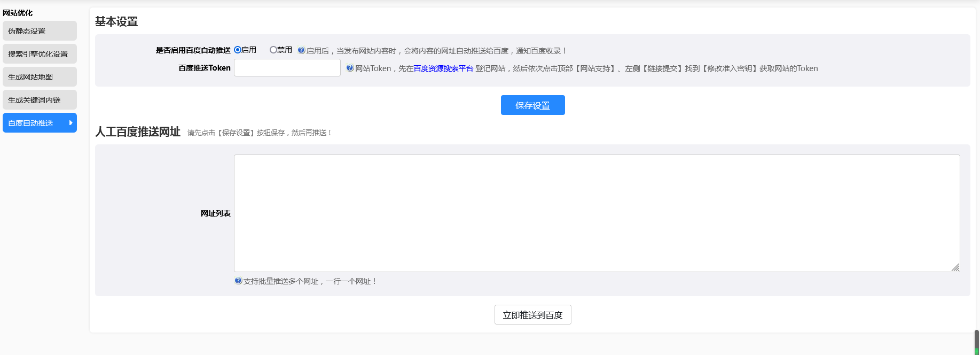
Task: Click the 网站优化 sidebar heading
Action: 18,13
